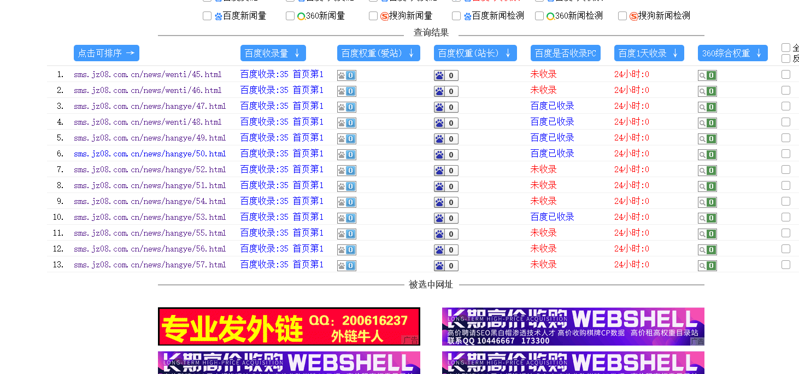Sort by 百度权重(爱站) column
799x374 pixels.
379,53
